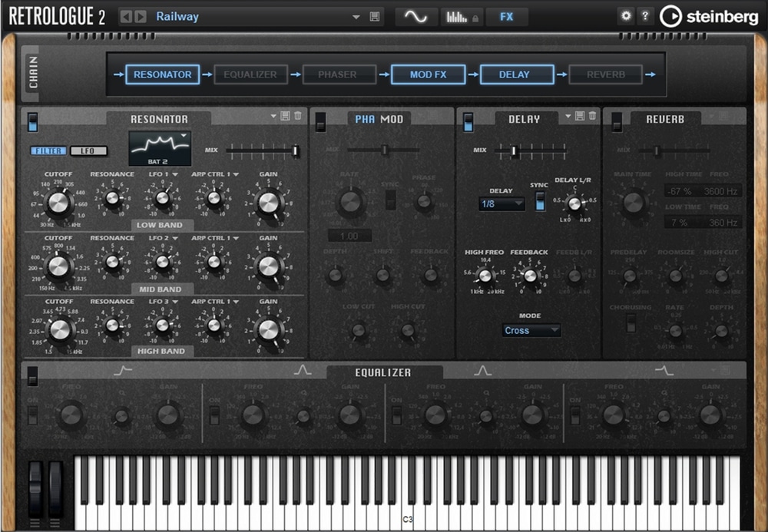Save the Resonator preset with disk icon
The height and width of the screenshot is (532, 768).
[285, 116]
